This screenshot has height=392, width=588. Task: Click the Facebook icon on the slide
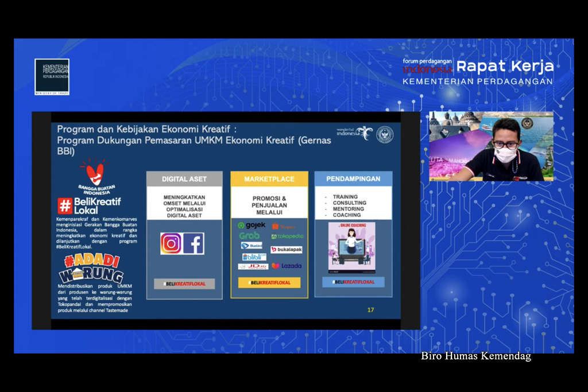[x=194, y=243]
